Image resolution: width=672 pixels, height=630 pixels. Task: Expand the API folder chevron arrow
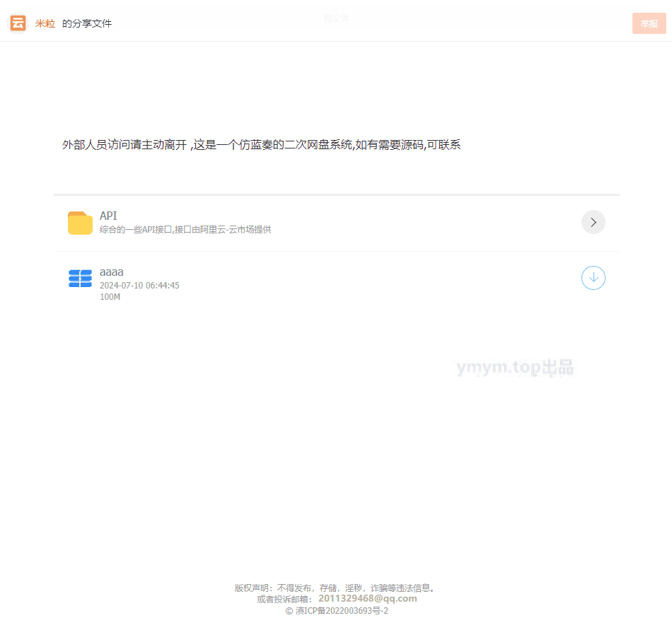click(593, 222)
